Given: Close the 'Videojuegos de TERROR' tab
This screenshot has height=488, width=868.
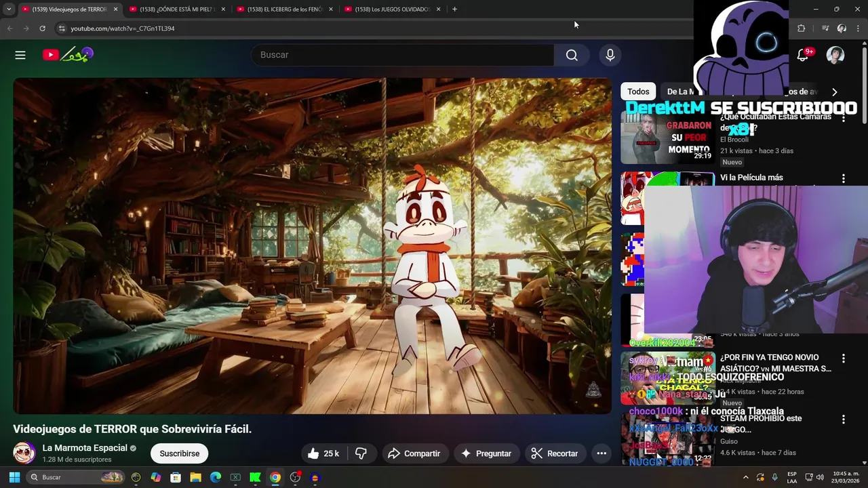Looking at the screenshot, I should (x=115, y=9).
